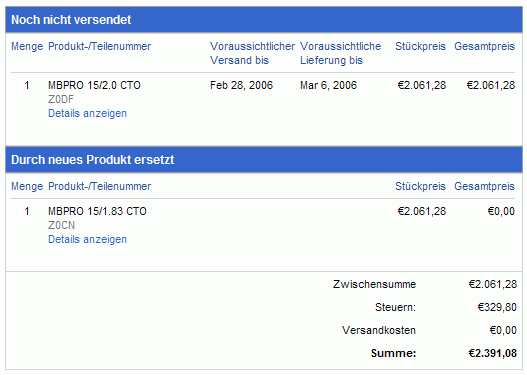Viewport: 527px width, 375px height.
Task: Click the 'Noch nicht versendet' section header
Action: click(x=264, y=20)
